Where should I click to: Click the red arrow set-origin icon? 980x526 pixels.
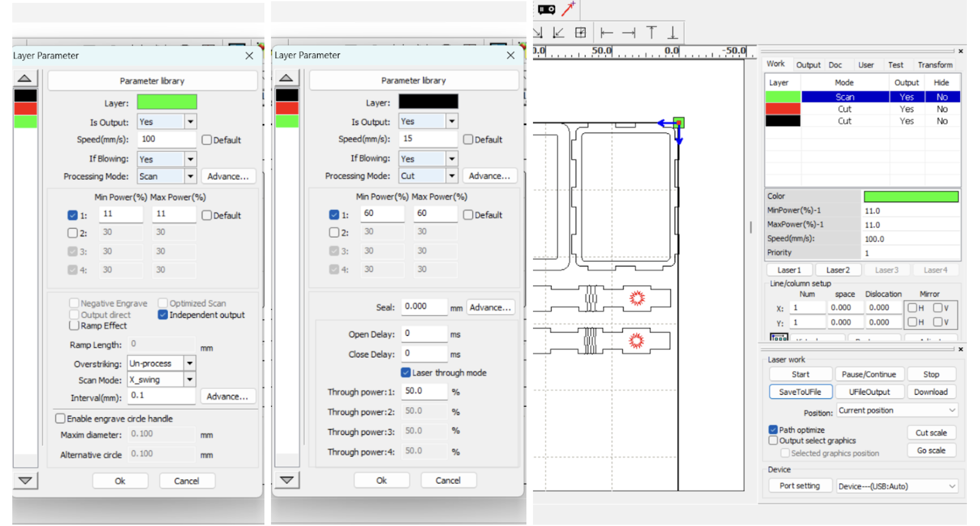click(x=569, y=8)
